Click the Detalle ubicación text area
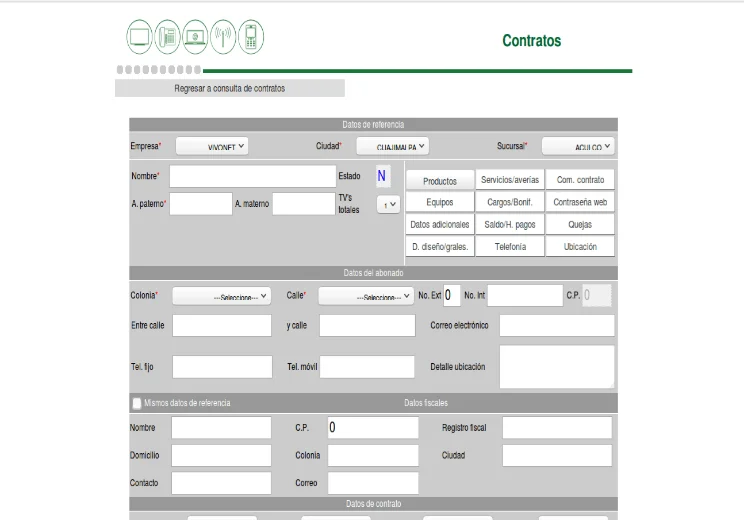This screenshot has width=744, height=520. 557,367
